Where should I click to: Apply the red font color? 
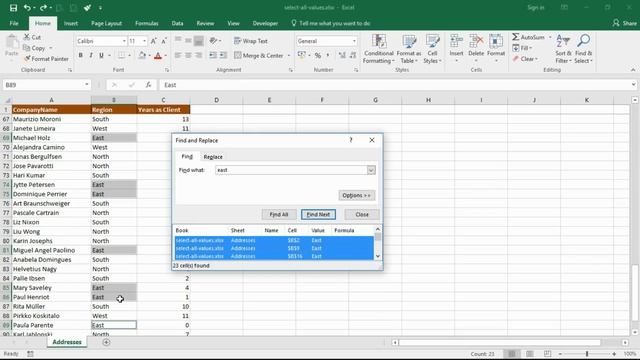(158, 55)
